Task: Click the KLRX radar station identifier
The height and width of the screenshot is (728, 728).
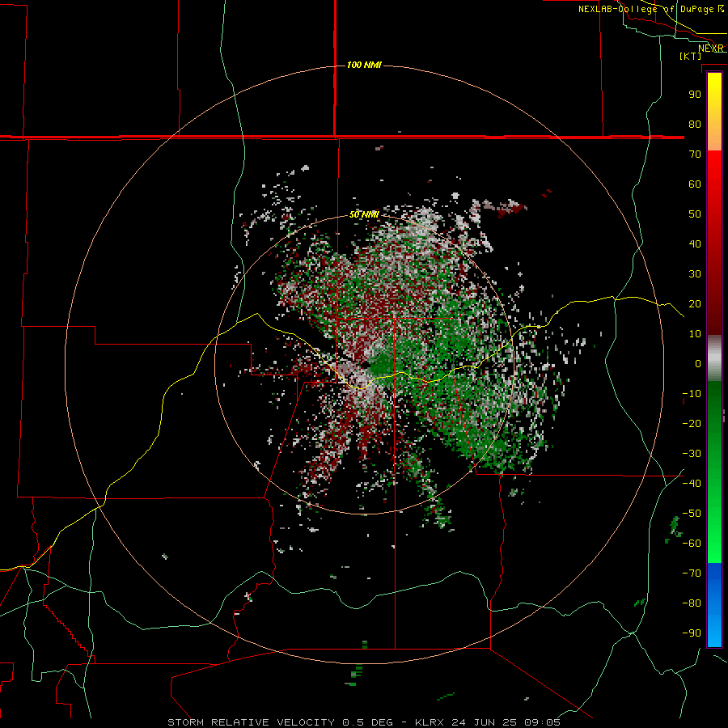Action: pos(431,722)
